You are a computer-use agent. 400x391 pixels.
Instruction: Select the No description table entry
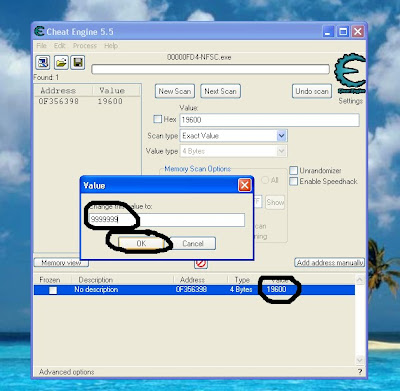96,289
